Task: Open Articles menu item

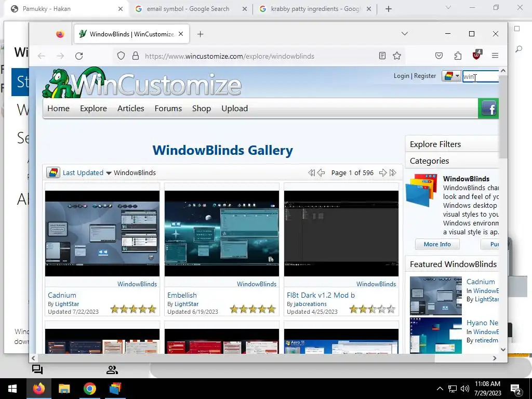Action: 130,109
